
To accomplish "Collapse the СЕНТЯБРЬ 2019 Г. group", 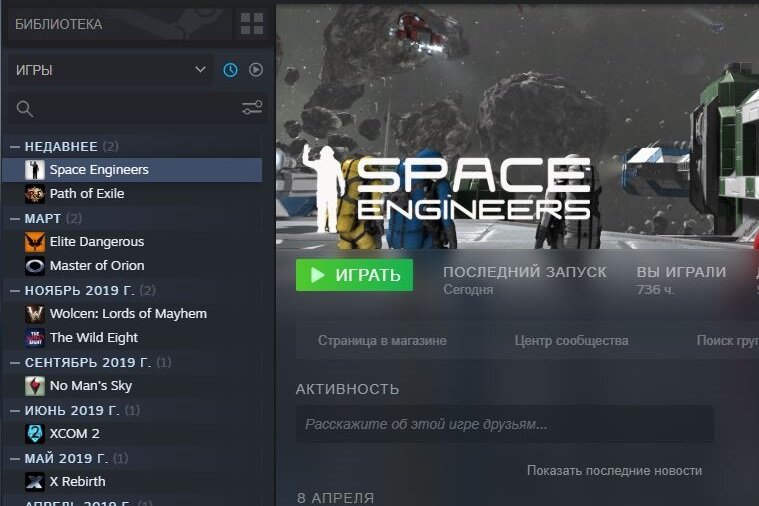I will (x=15, y=363).
